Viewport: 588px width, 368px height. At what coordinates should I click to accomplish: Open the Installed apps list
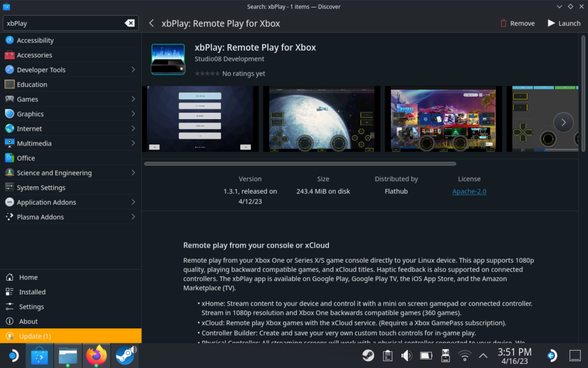click(71, 292)
